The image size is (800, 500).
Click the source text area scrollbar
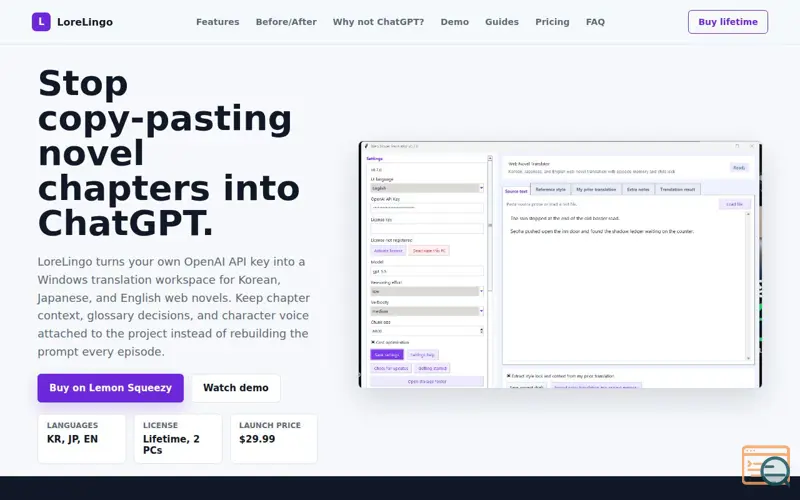pyautogui.click(x=748, y=286)
